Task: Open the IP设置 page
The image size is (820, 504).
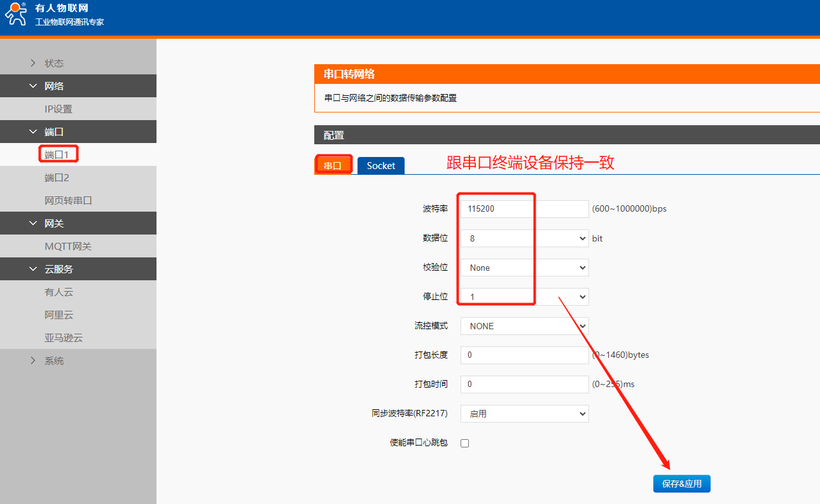Action: click(x=59, y=109)
